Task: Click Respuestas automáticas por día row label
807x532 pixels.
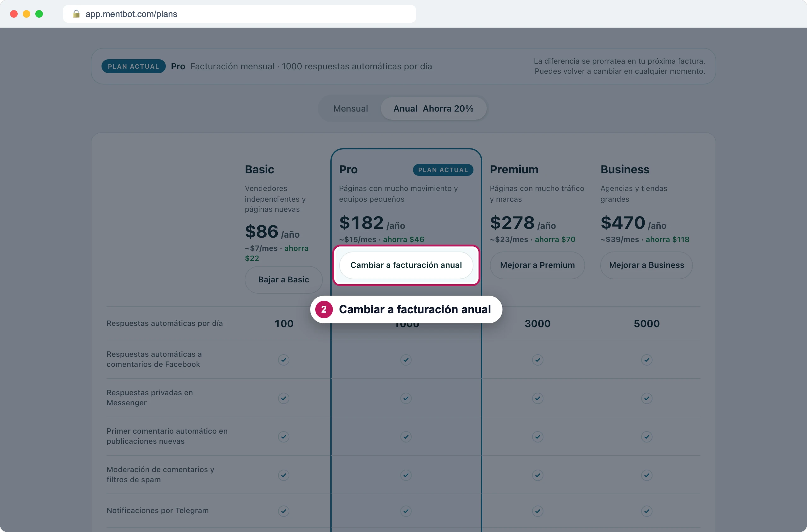Action: pyautogui.click(x=165, y=323)
